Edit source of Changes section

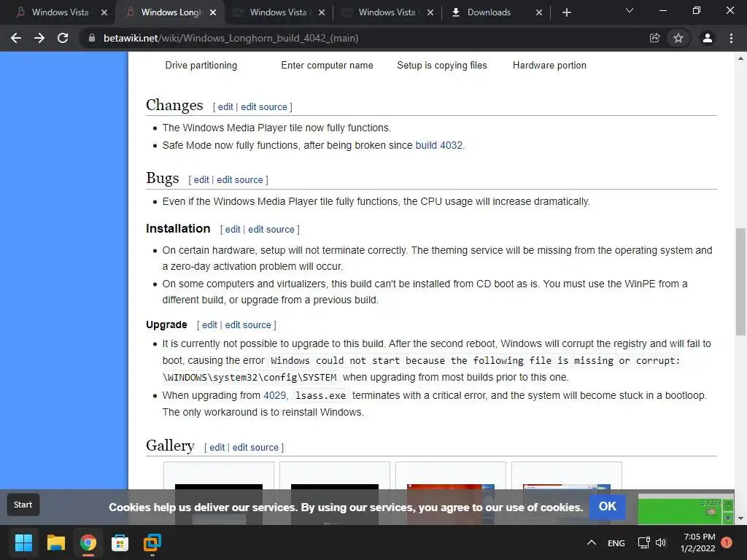(264, 107)
